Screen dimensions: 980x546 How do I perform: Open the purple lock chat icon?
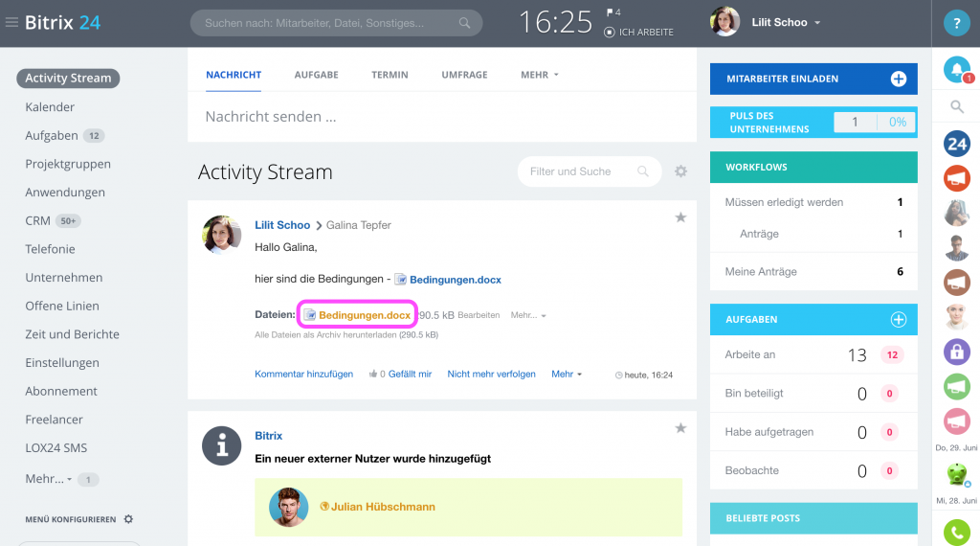[x=957, y=353]
